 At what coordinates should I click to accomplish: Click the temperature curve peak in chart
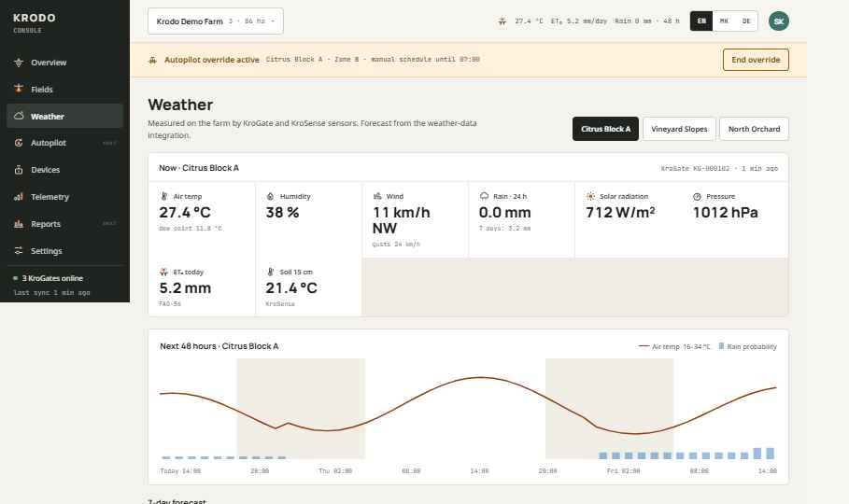[x=481, y=377]
